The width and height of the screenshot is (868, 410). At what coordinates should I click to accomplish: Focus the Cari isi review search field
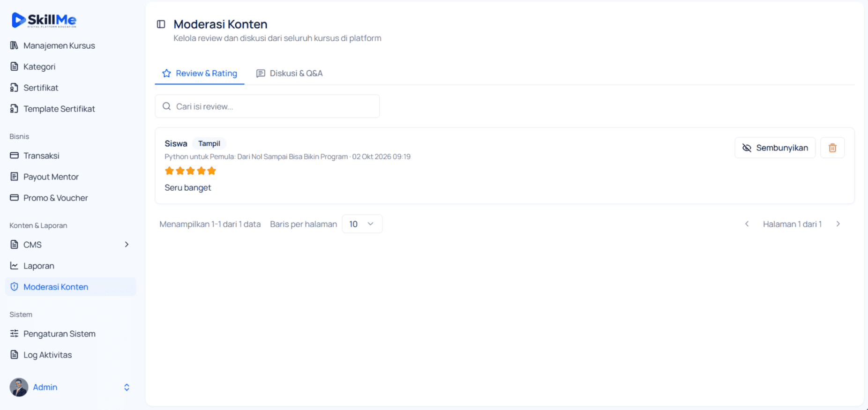click(267, 106)
